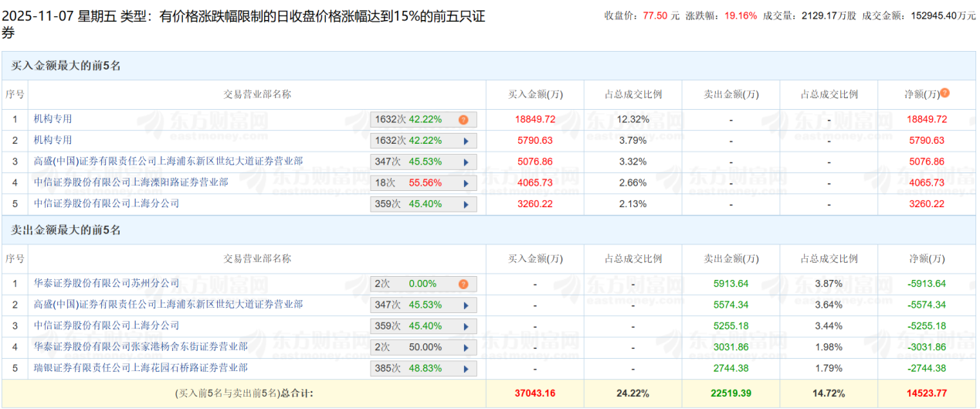980x409 pixels.
Task: Expand the sell-list 中信证券上海分公司 row arrow
Action: pos(466,326)
